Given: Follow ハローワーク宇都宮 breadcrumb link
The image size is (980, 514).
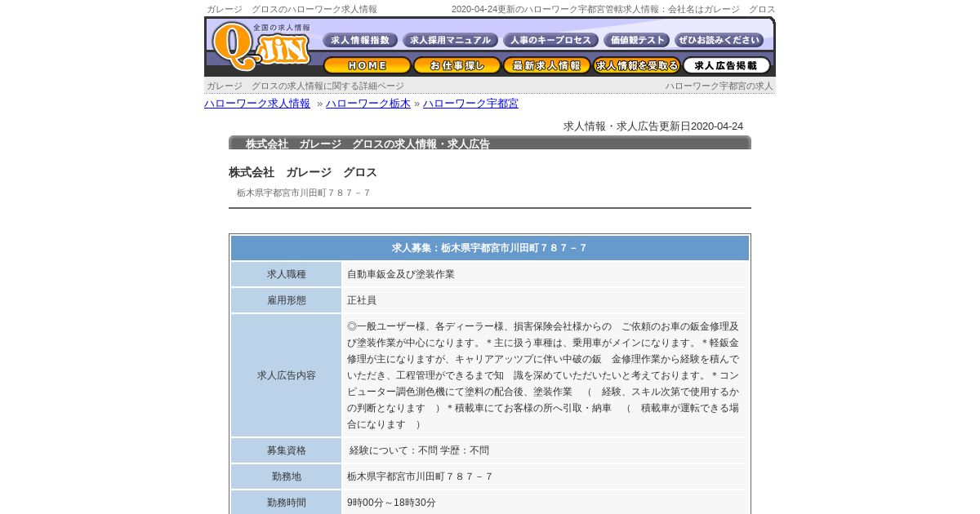Looking at the screenshot, I should click(x=470, y=104).
